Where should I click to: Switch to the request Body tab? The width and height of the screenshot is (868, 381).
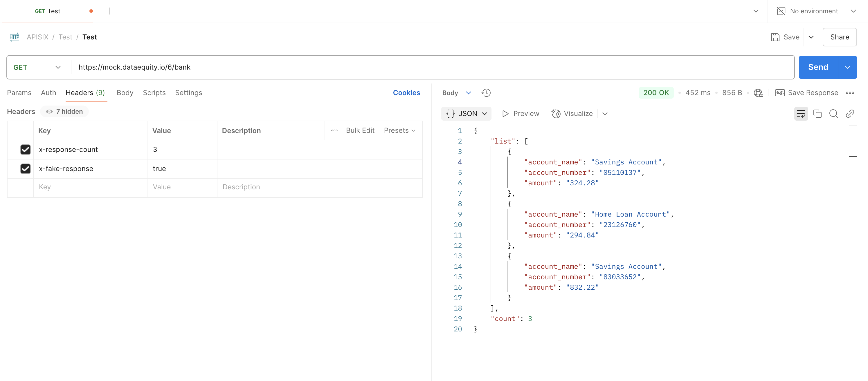pyautogui.click(x=125, y=92)
